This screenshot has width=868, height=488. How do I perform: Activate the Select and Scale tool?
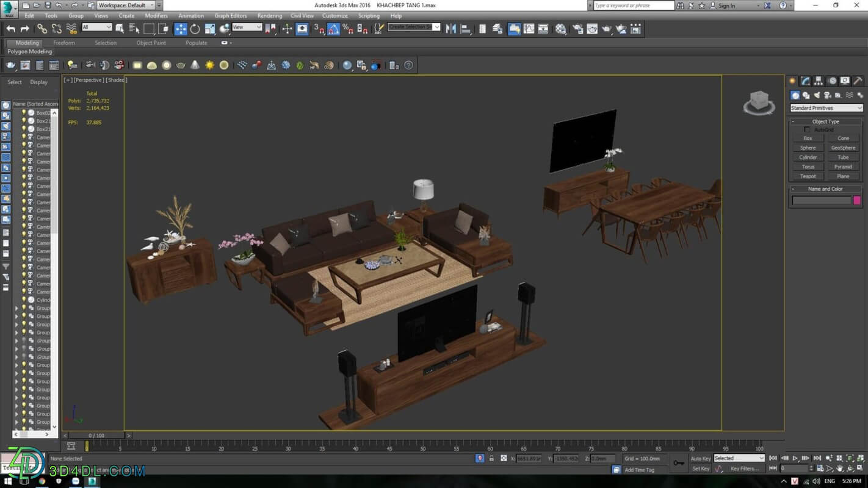click(x=210, y=29)
